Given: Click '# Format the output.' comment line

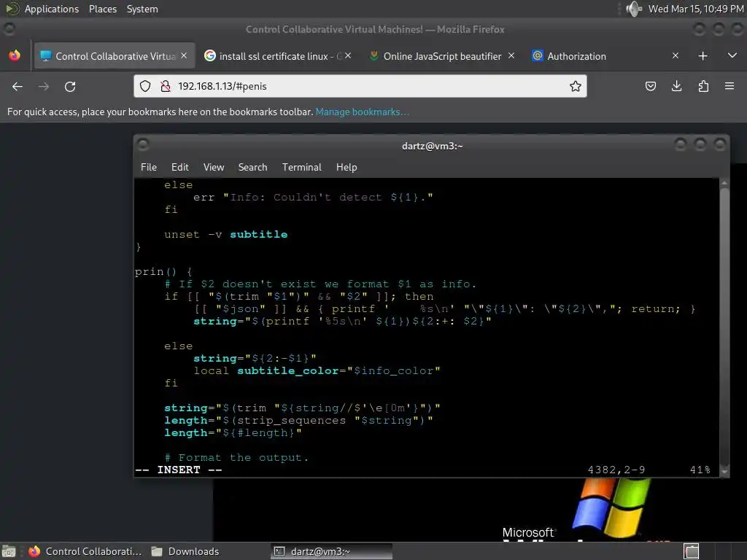Looking at the screenshot, I should click(x=236, y=458).
